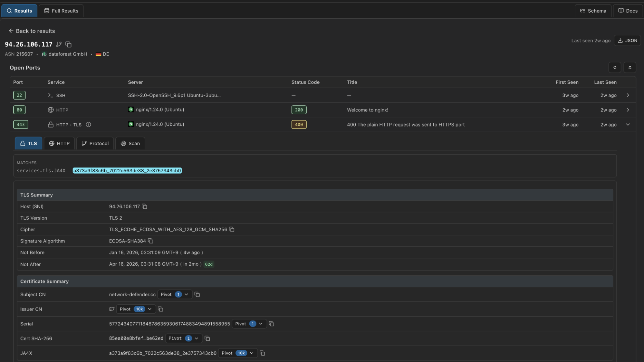Screen dimensions: 644x362
Task: Copy the Host SNI value
Action: click(144, 206)
